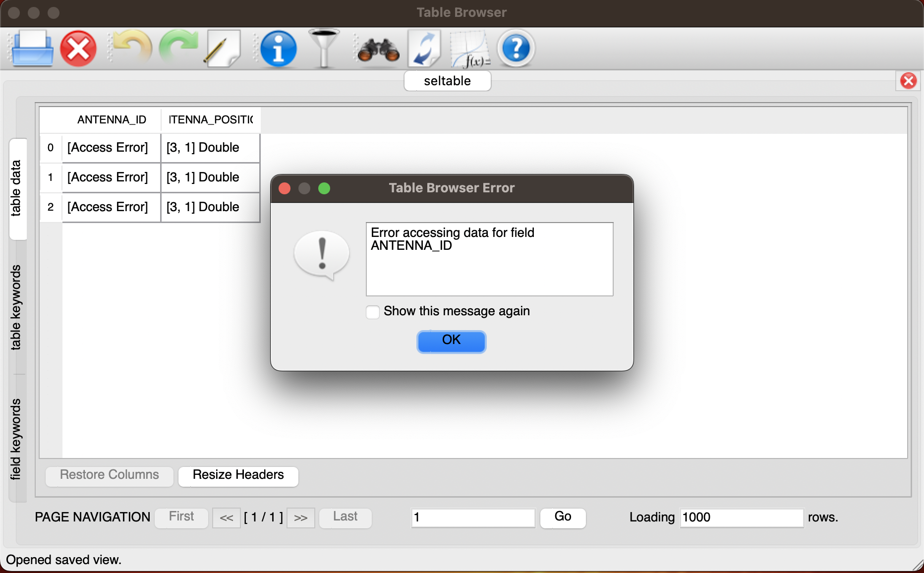Viewport: 924px width, 573px height.
Task: Click the red close-table X toolbar icon
Action: pos(78,48)
